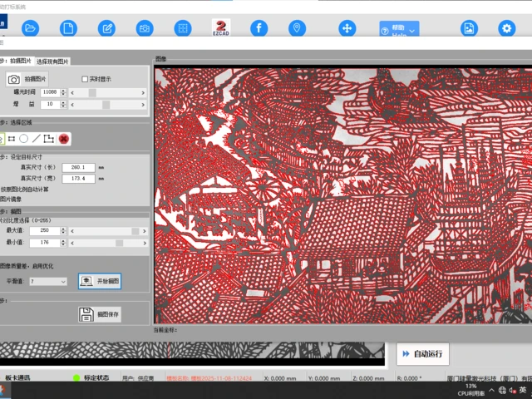Screen dimensions: 532x399
Task: Open the 帮助 Help dropdown
Action: tap(399, 29)
